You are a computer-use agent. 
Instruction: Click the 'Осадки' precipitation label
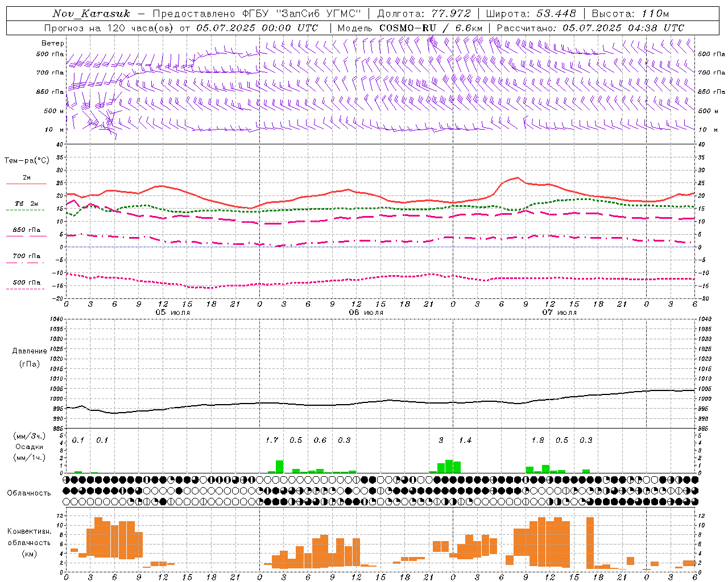pos(30,447)
